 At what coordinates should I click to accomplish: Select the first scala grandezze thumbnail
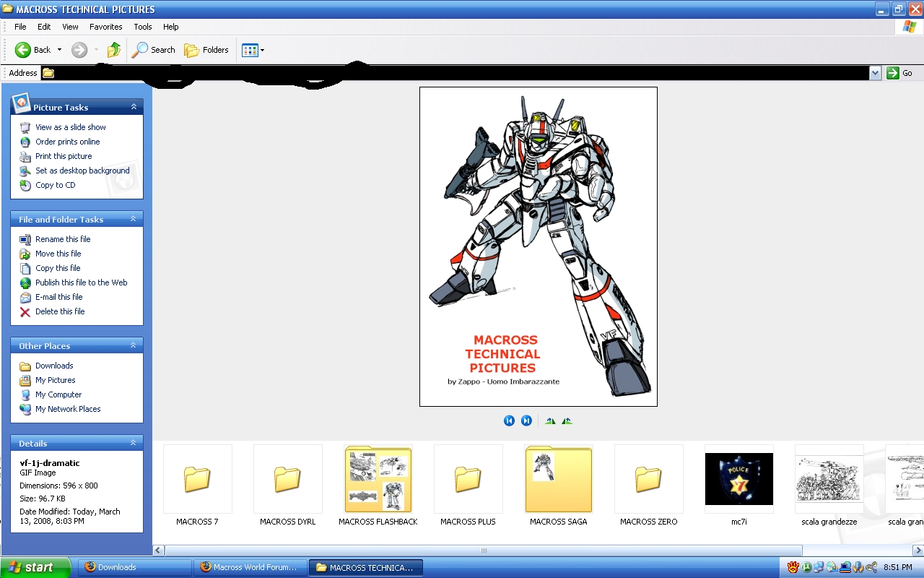829,479
